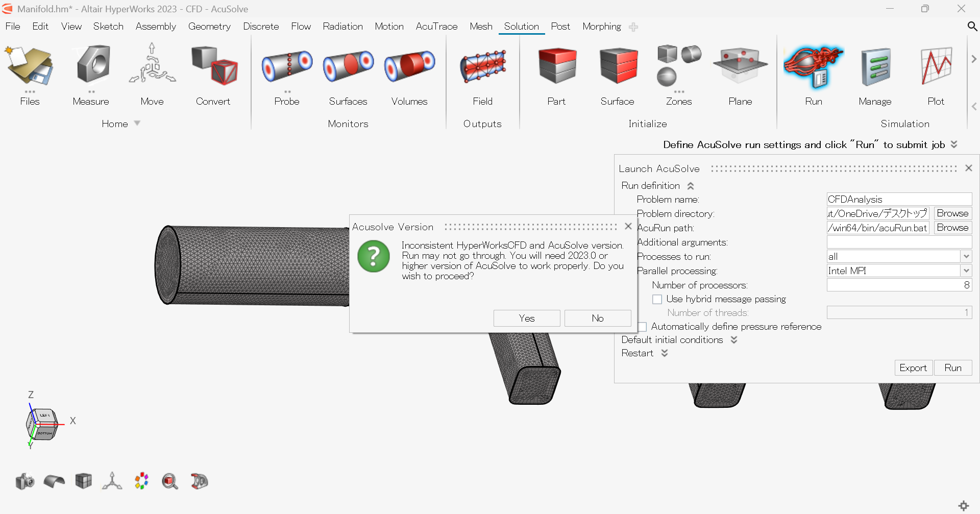Switch to the Flow ribbon tab
The height and width of the screenshot is (514, 980).
click(x=301, y=27)
